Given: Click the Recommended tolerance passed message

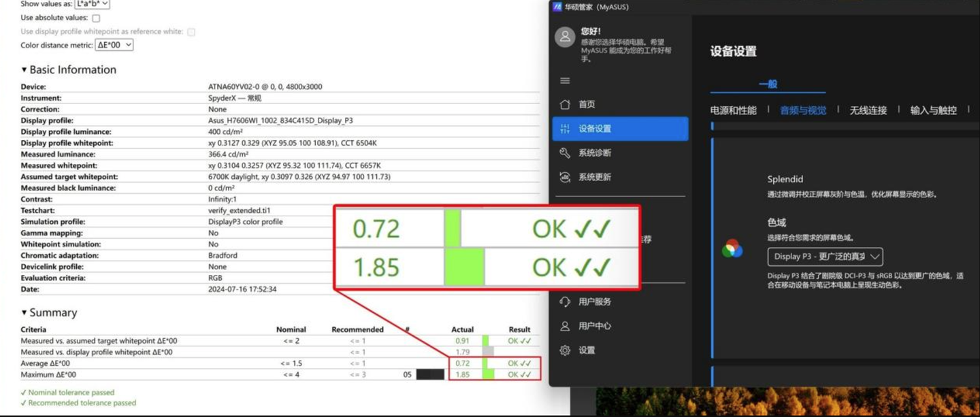Looking at the screenshot, I should coord(78,403).
